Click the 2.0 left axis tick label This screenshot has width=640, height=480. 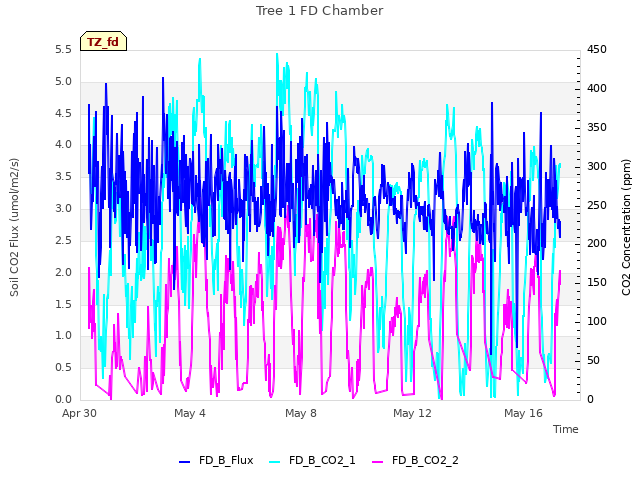[x=64, y=272]
